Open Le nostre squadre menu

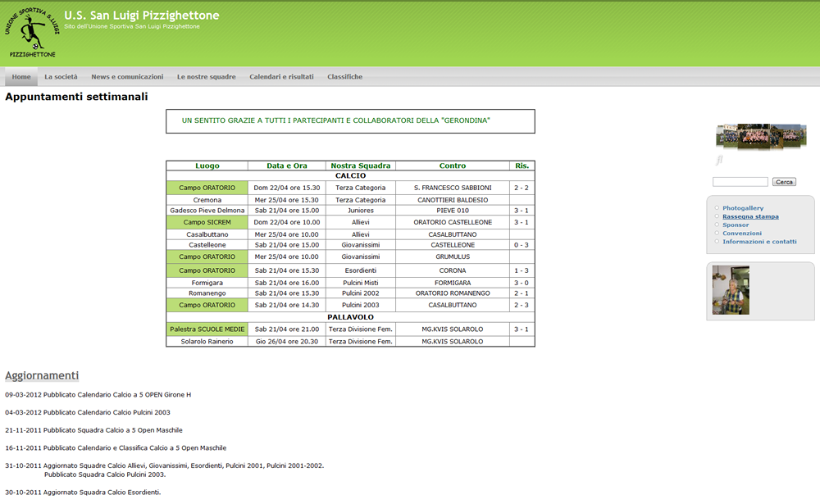[x=206, y=77]
